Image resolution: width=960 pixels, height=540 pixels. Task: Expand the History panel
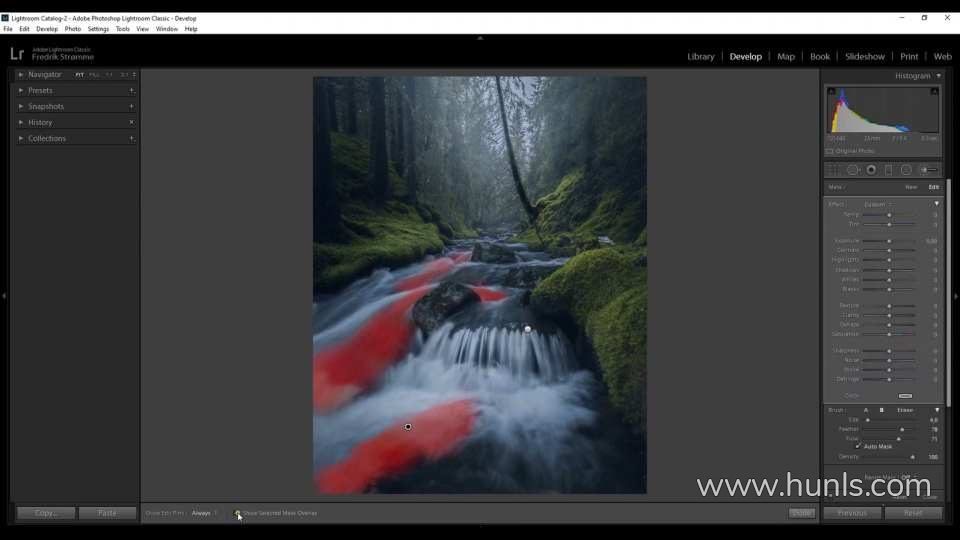pyautogui.click(x=21, y=122)
